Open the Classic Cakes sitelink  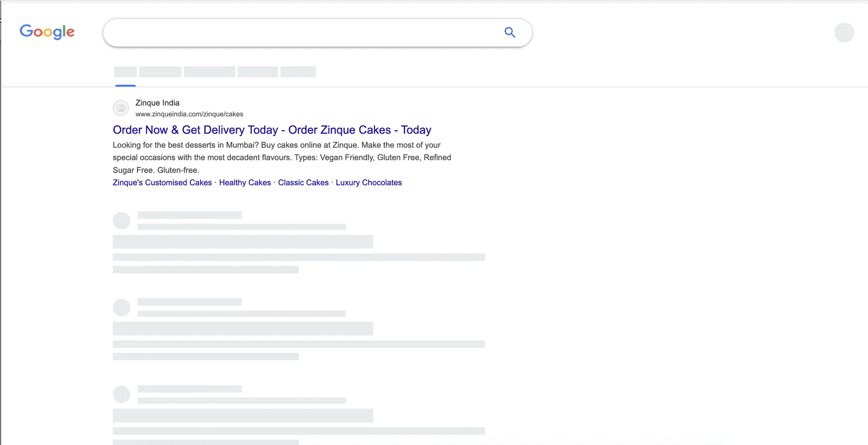(303, 182)
